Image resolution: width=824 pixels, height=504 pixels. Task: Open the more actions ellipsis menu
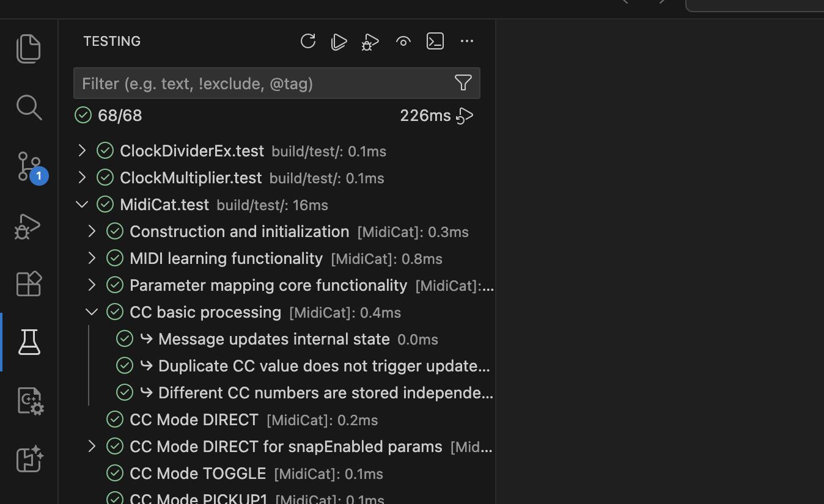467,42
